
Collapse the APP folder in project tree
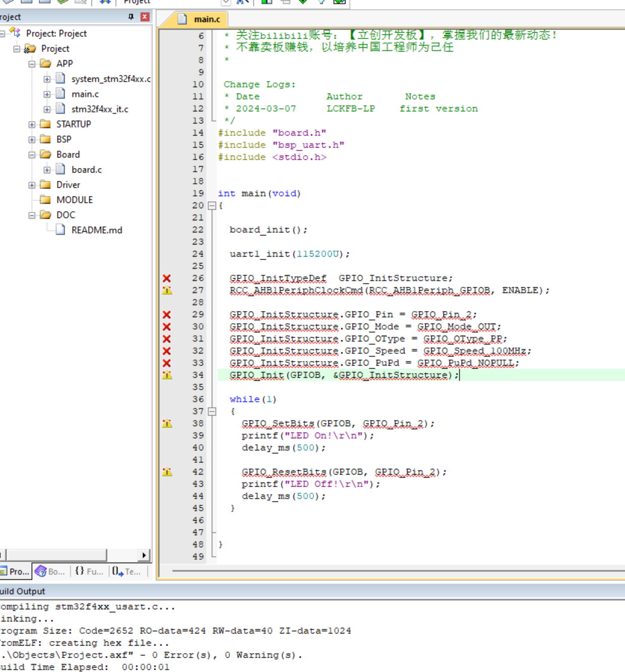(32, 64)
